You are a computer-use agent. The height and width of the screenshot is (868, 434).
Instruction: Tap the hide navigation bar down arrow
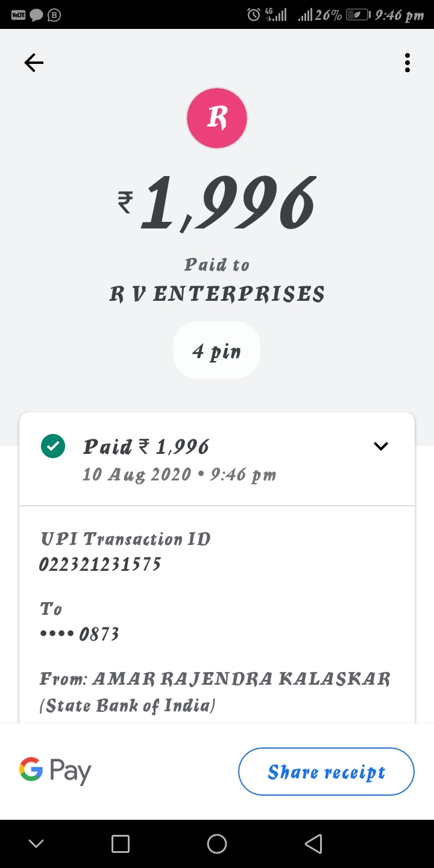[36, 844]
